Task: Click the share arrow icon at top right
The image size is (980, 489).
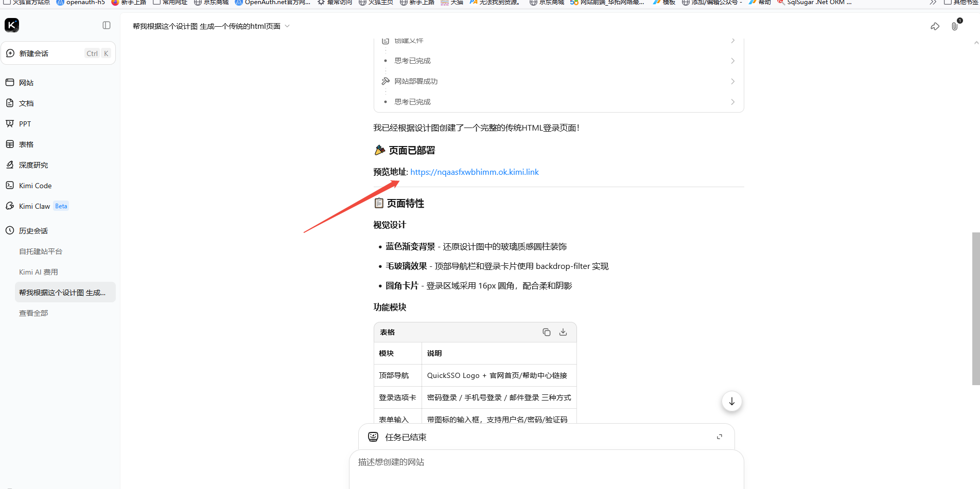Action: (935, 26)
